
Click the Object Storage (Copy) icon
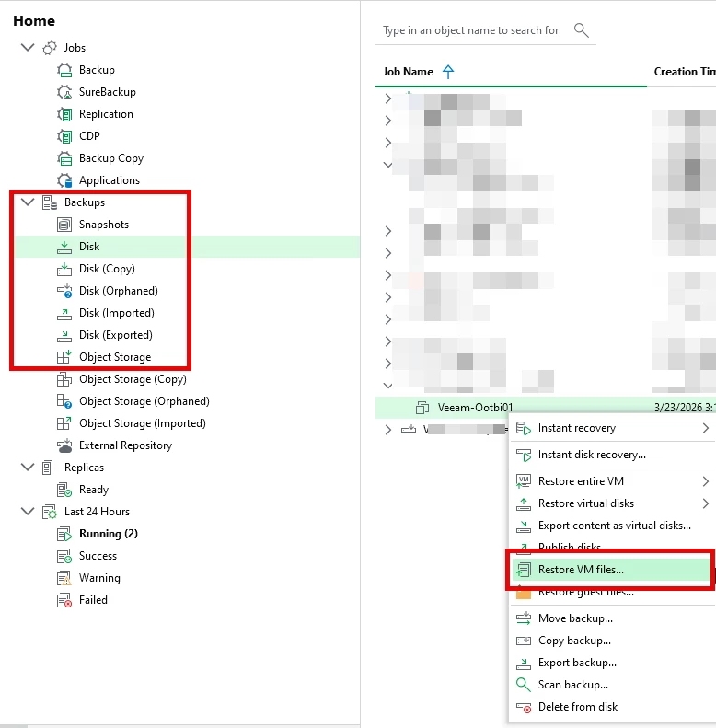pyautogui.click(x=64, y=379)
